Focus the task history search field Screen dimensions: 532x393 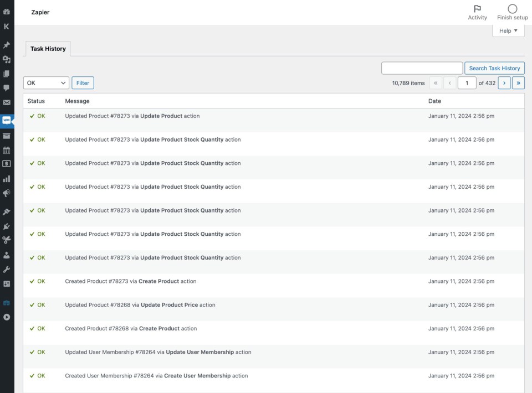(422, 68)
